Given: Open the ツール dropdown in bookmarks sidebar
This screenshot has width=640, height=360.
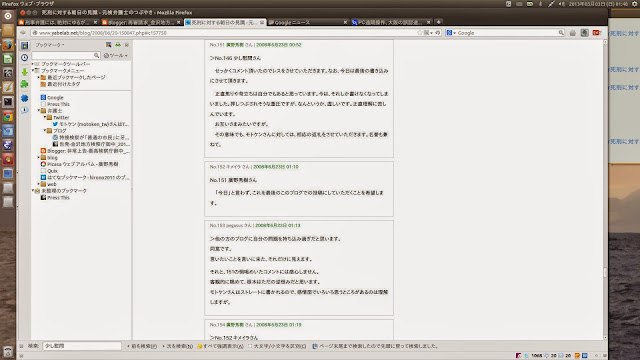Looking at the screenshot, I should 116,56.
